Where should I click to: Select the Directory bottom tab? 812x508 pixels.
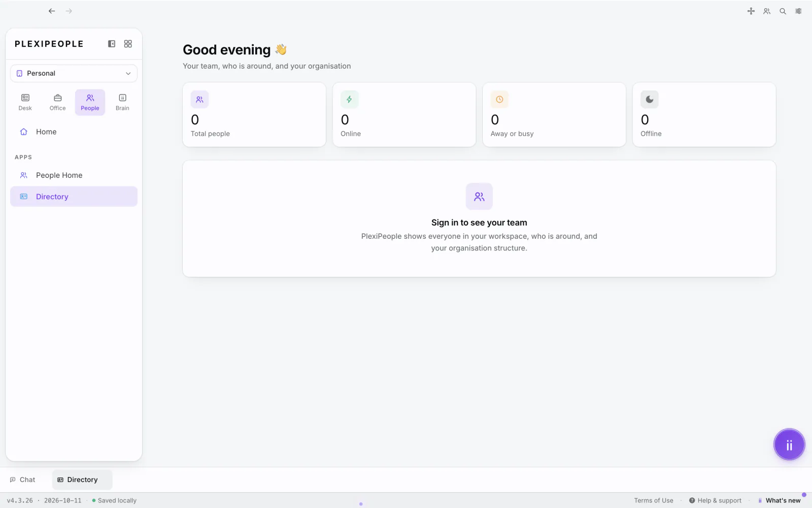[82, 480]
